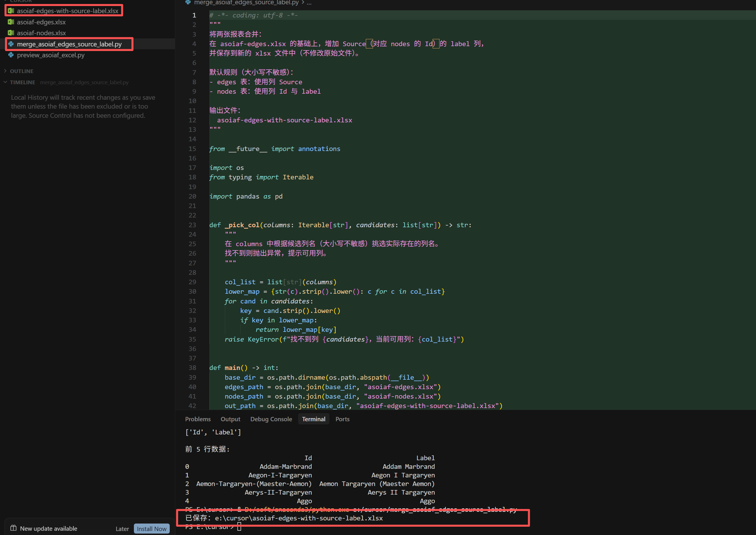Click Python icon beside preview_asoiaf_excel.py

pyautogui.click(x=11, y=55)
